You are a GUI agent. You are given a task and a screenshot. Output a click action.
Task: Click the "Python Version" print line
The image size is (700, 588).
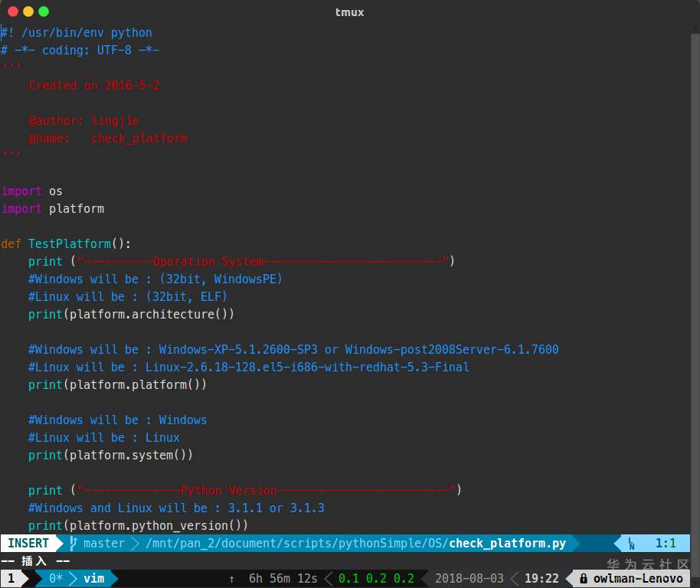click(x=244, y=490)
